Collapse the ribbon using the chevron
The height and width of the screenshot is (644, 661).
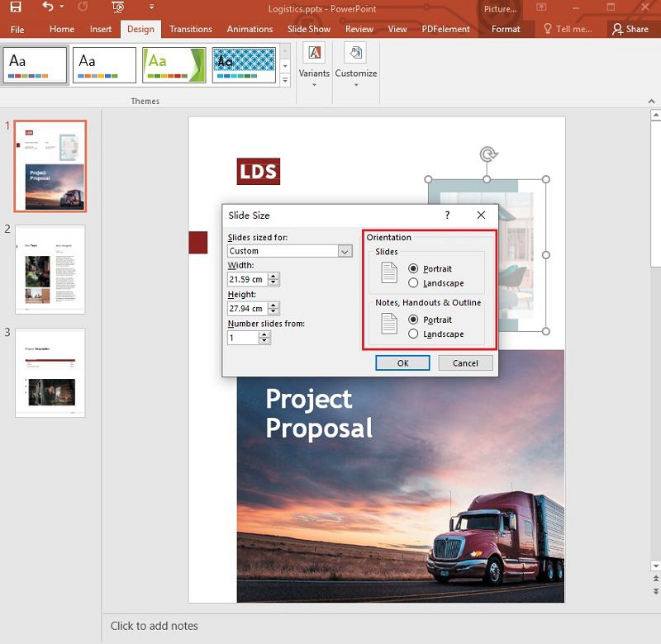pyautogui.click(x=653, y=99)
